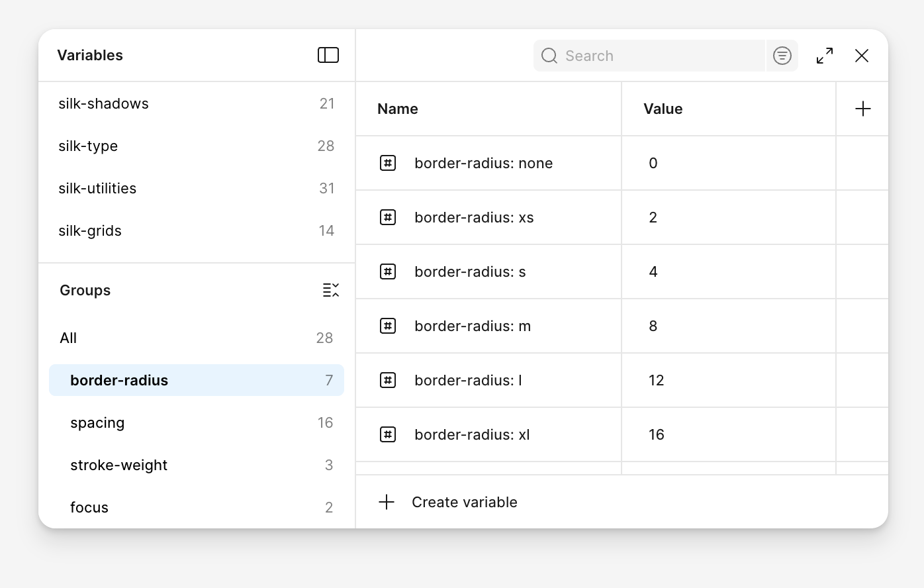Open the stroke-weight group
The image size is (924, 588).
coord(119,465)
